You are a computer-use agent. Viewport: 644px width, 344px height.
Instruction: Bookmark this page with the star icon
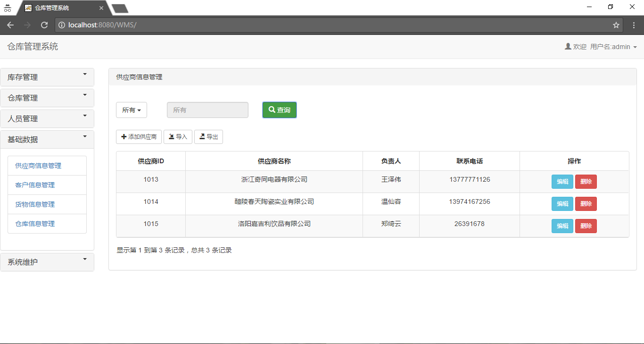616,25
